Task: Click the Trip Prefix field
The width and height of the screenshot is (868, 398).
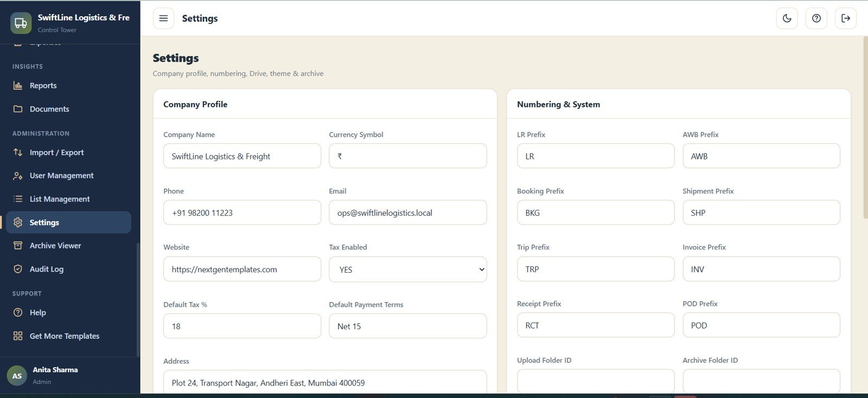Action: tap(596, 269)
